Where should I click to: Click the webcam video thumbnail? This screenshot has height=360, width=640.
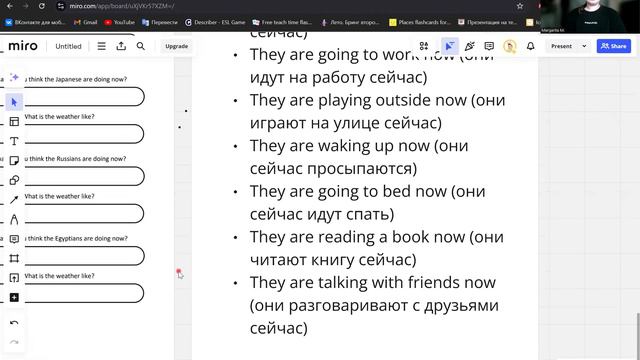pos(590,16)
